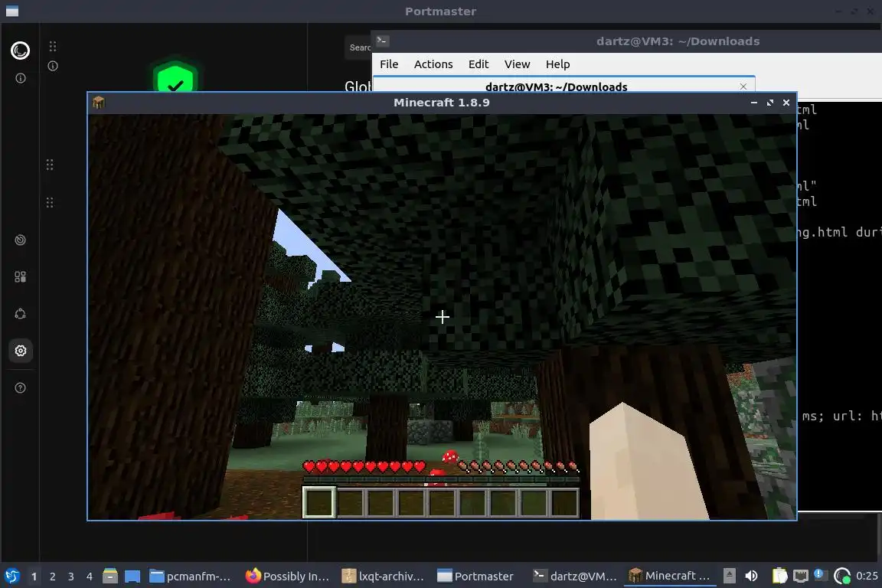Click the Portmaster window icon in its title bar
This screenshot has height=588, width=882.
(x=11, y=11)
